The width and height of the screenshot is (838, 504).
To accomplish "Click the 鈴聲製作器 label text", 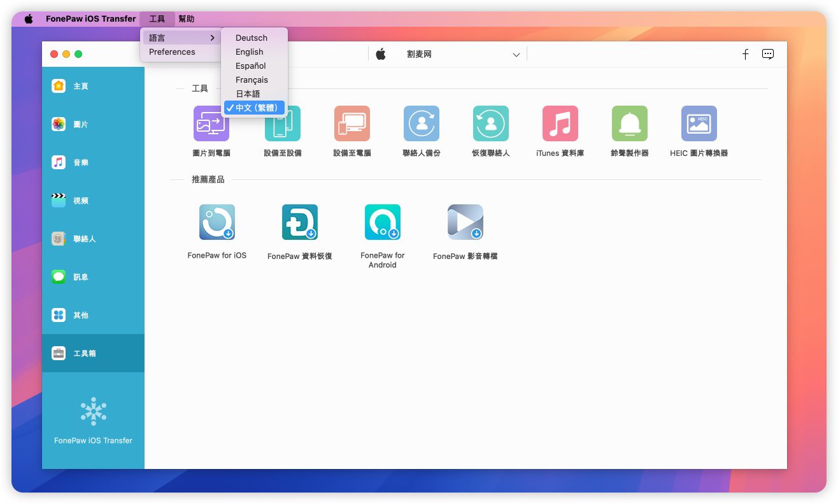I will click(x=630, y=153).
